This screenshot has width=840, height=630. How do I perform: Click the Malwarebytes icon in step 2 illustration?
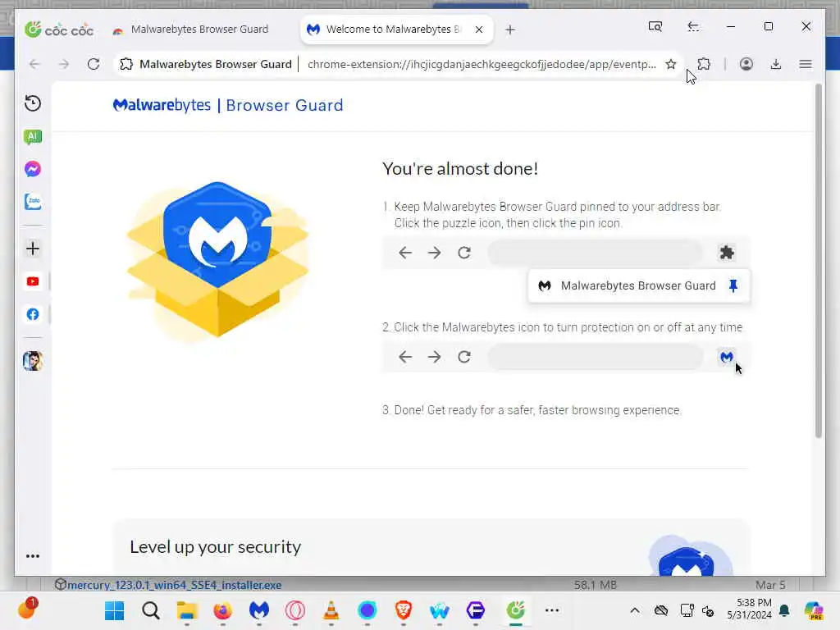point(727,358)
